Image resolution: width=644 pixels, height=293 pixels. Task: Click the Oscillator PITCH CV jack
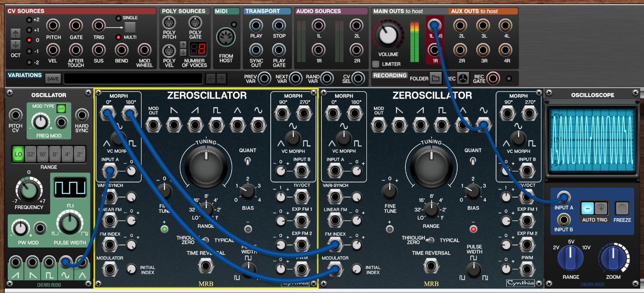point(16,115)
